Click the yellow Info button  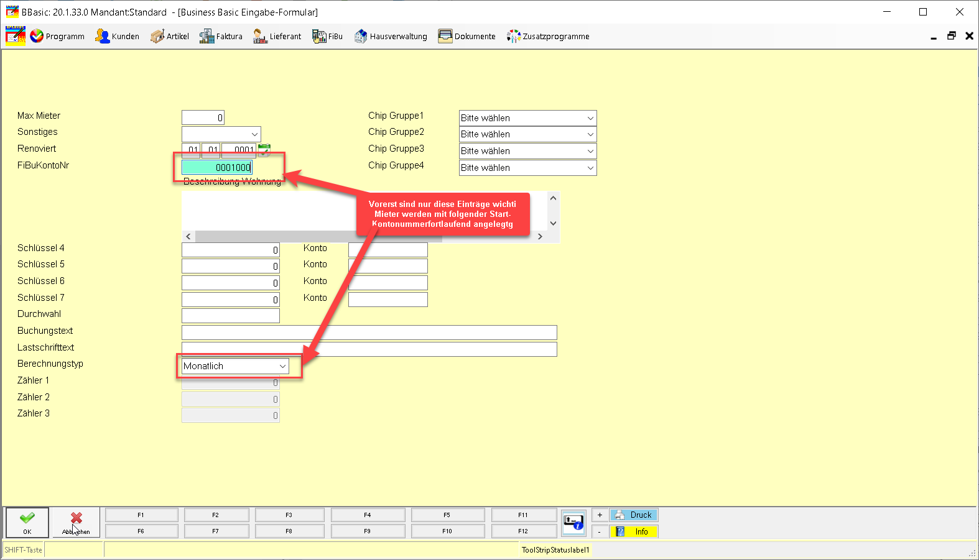[x=634, y=531]
